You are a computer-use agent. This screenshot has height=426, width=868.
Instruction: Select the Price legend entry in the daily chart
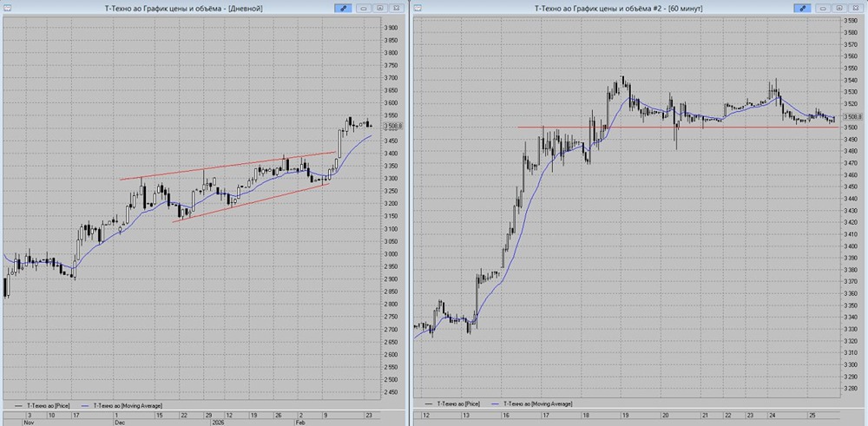click(49, 404)
